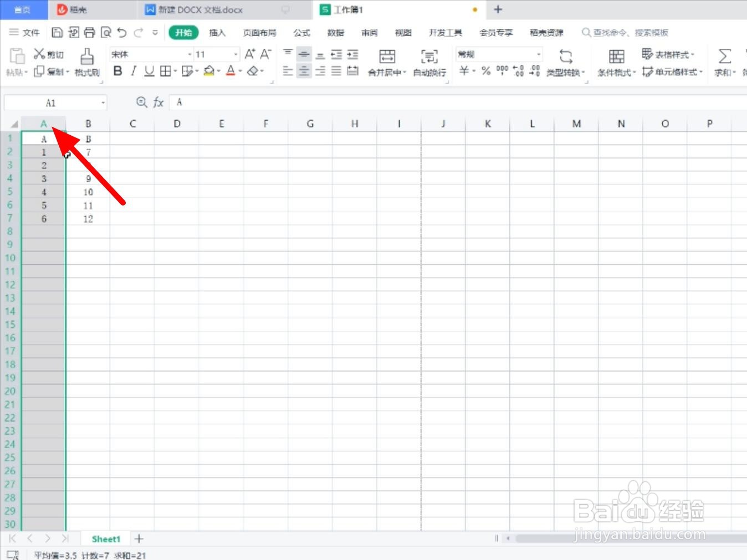Toggle Bold formatting

point(117,71)
